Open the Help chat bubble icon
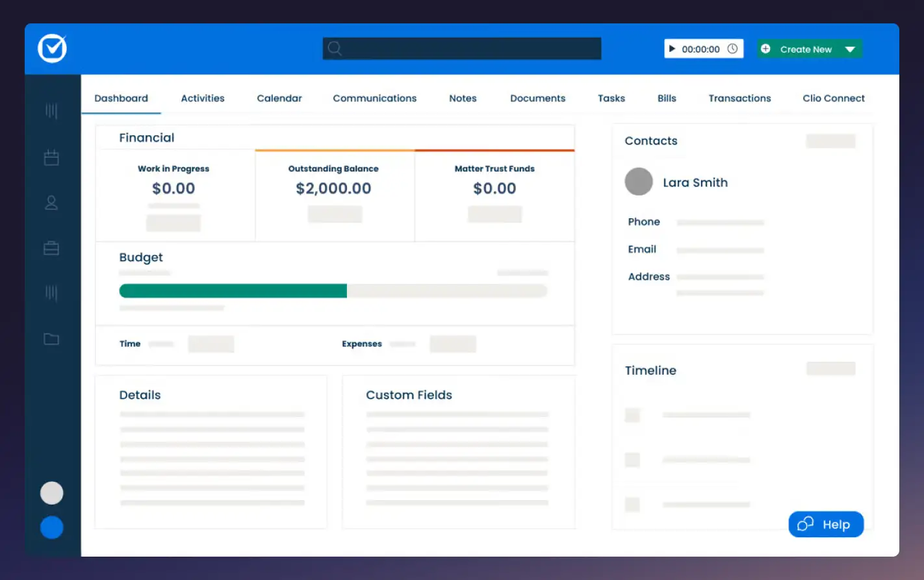Viewport: 924px width, 580px height. (x=805, y=524)
